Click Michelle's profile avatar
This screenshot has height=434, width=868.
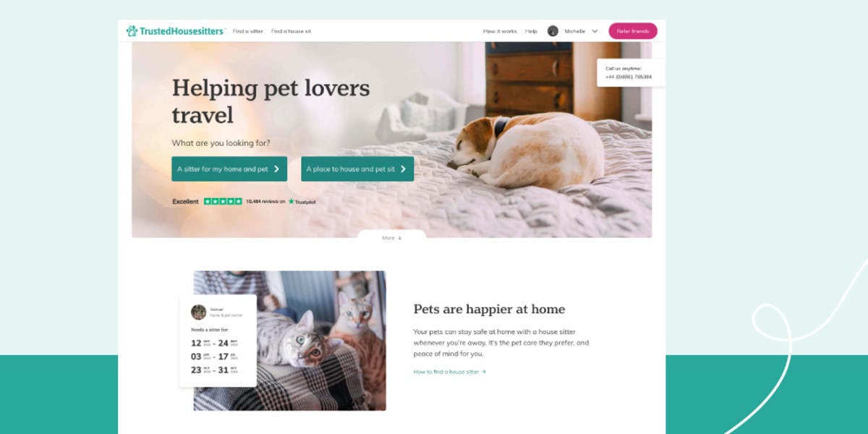coord(553,31)
